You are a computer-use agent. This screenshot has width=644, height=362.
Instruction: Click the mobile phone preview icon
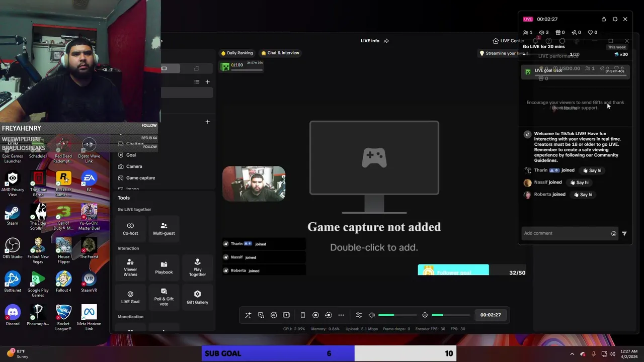tap(303, 315)
